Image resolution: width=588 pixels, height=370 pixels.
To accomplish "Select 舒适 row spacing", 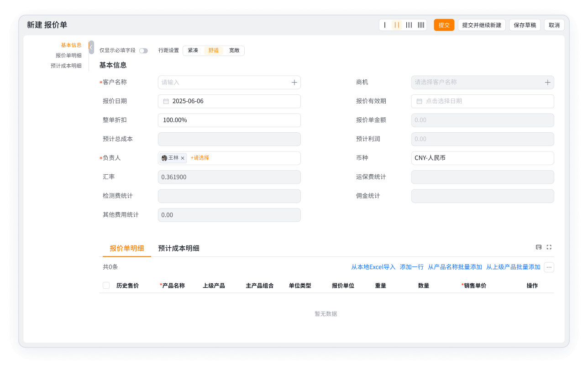I will tap(214, 51).
